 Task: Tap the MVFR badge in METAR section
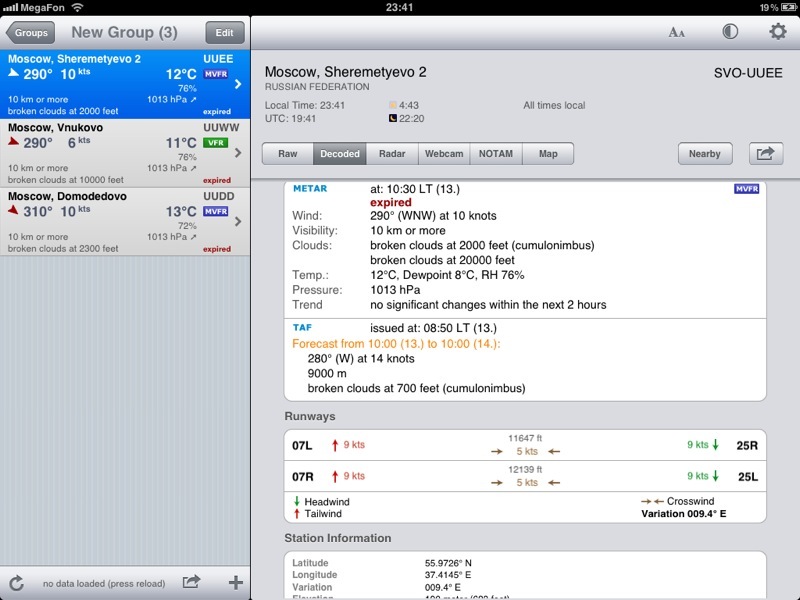tap(747, 189)
